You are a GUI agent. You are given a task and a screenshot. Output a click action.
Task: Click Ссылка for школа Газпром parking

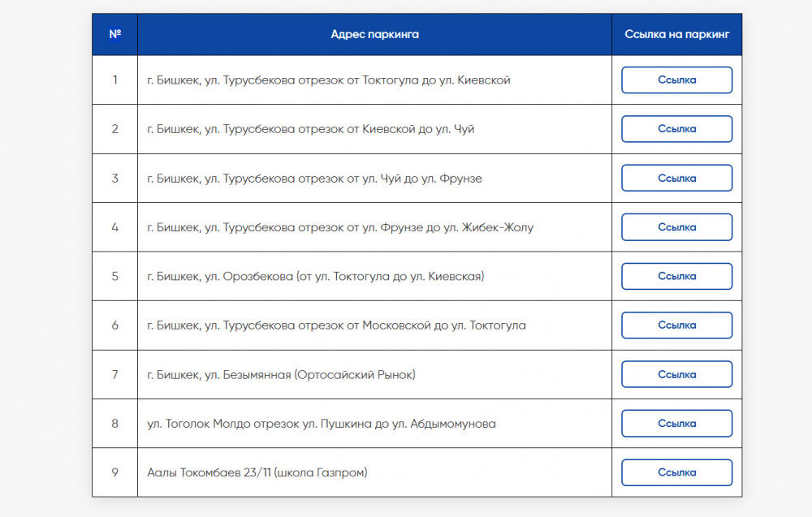point(676,472)
